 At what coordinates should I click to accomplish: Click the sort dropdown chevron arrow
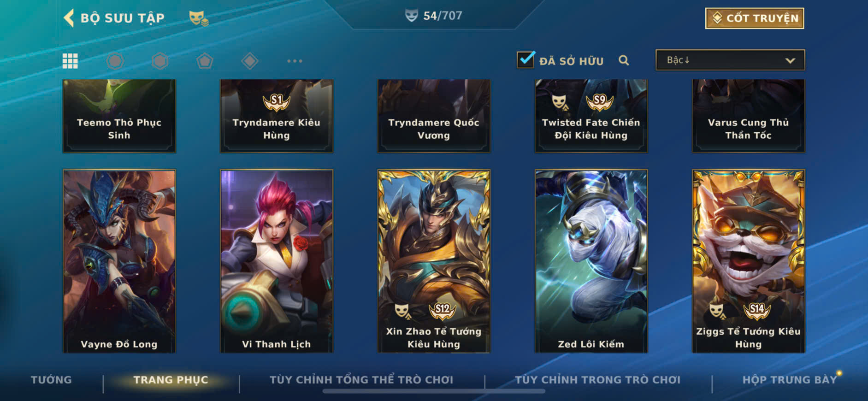click(x=790, y=60)
